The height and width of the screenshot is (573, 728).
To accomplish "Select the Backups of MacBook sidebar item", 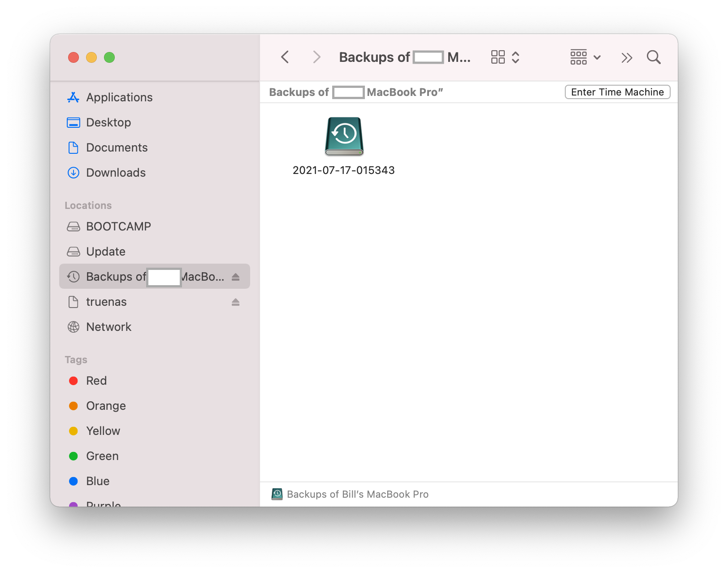I will click(x=155, y=276).
